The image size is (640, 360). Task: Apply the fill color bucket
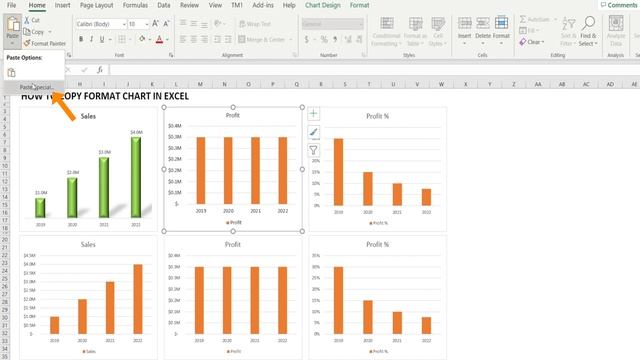[142, 39]
